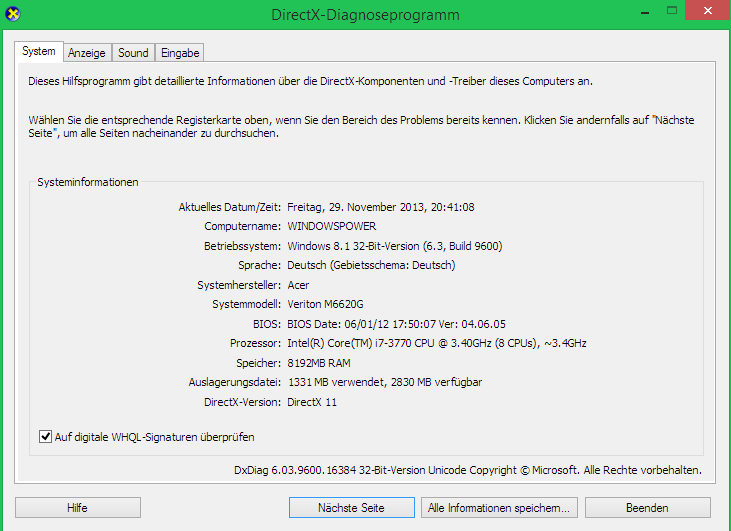Toggle WHQL-Signaturen überprüfen checkbox

tap(45, 437)
